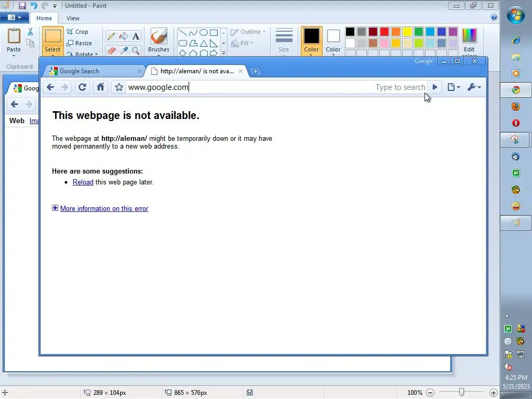The height and width of the screenshot is (399, 532).
Task: Switch to the Google Search tab
Action: [95, 71]
